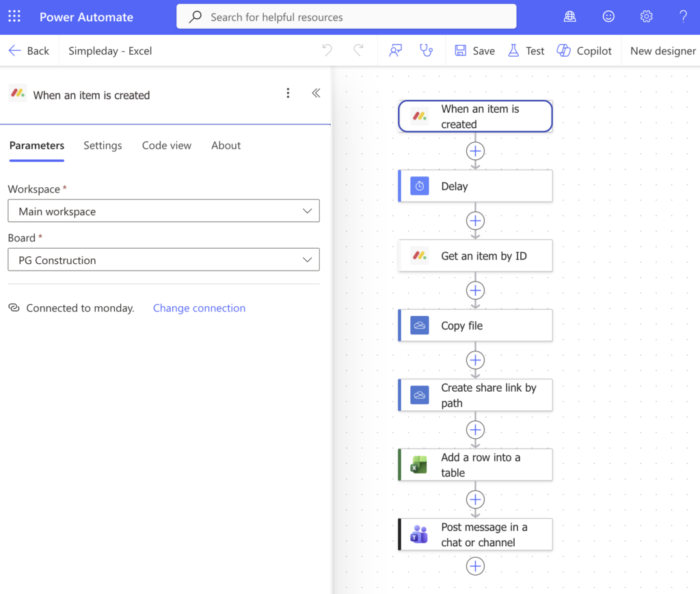Screen dimensions: 700x594
Task: Select the Copy file action card
Action: [x=476, y=325]
